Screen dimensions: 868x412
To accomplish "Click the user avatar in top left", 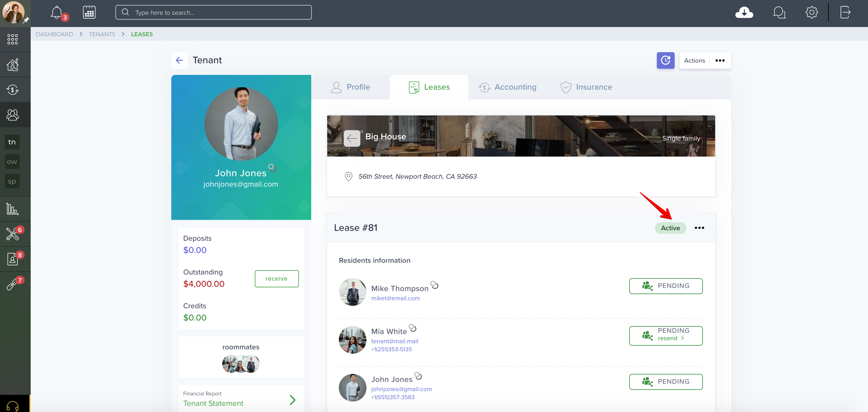I will click(14, 12).
